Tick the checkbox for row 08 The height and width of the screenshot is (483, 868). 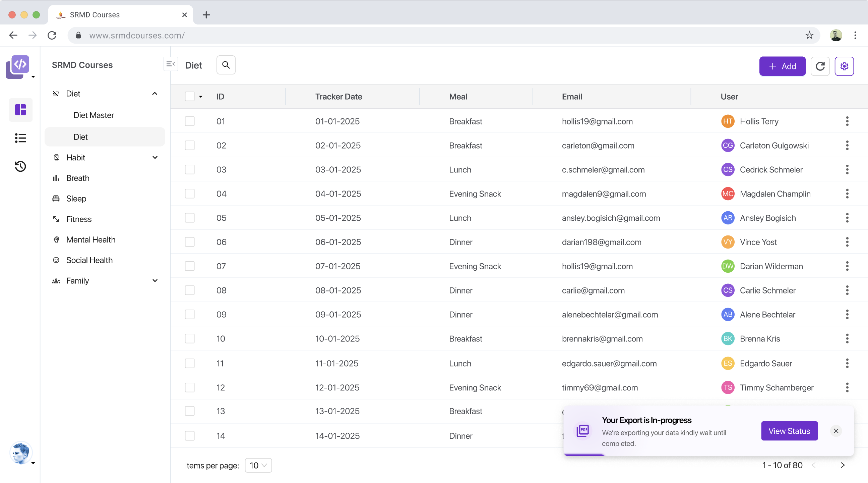(x=190, y=290)
